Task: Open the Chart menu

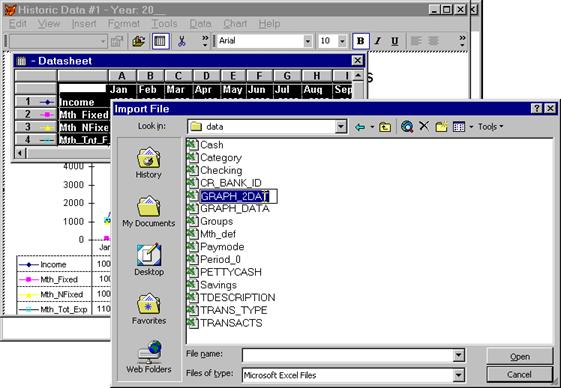Action: [x=235, y=24]
